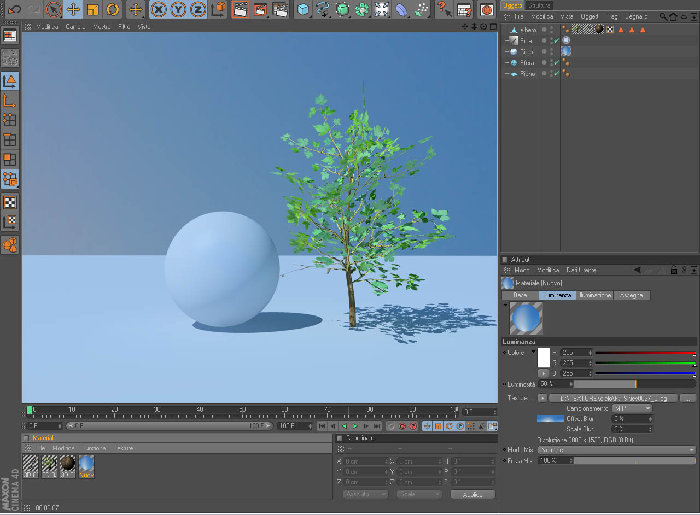This screenshot has height=515, width=700.
Task: Click the search magnifier in Object Manager
Action: click(x=663, y=17)
